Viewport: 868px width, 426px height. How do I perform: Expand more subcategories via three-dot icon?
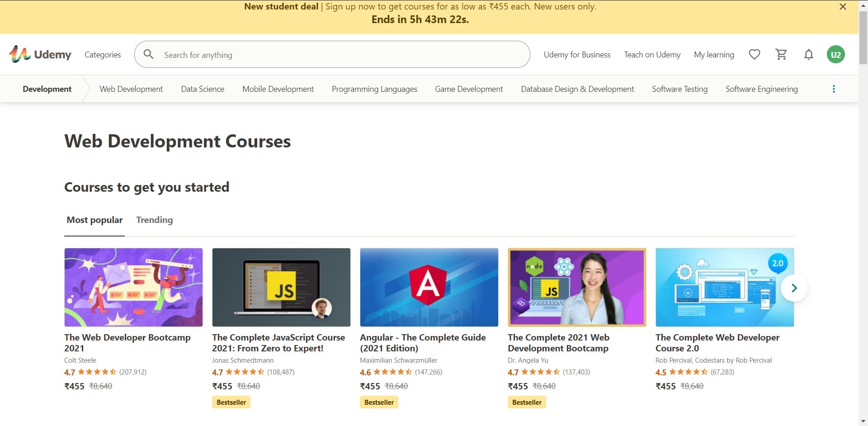(834, 89)
